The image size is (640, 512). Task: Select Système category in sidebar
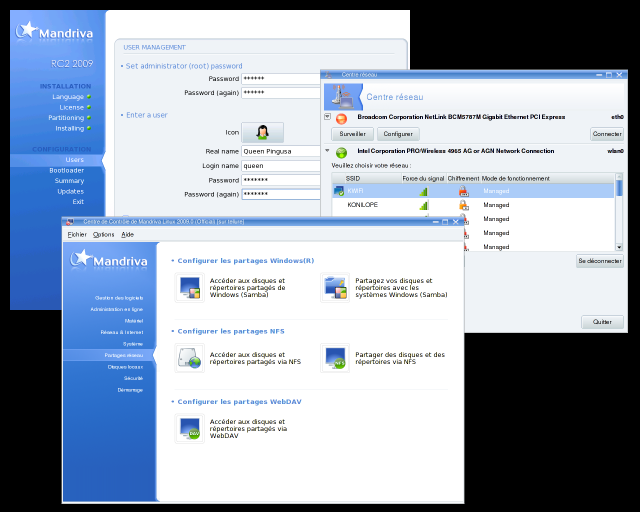coord(133,344)
